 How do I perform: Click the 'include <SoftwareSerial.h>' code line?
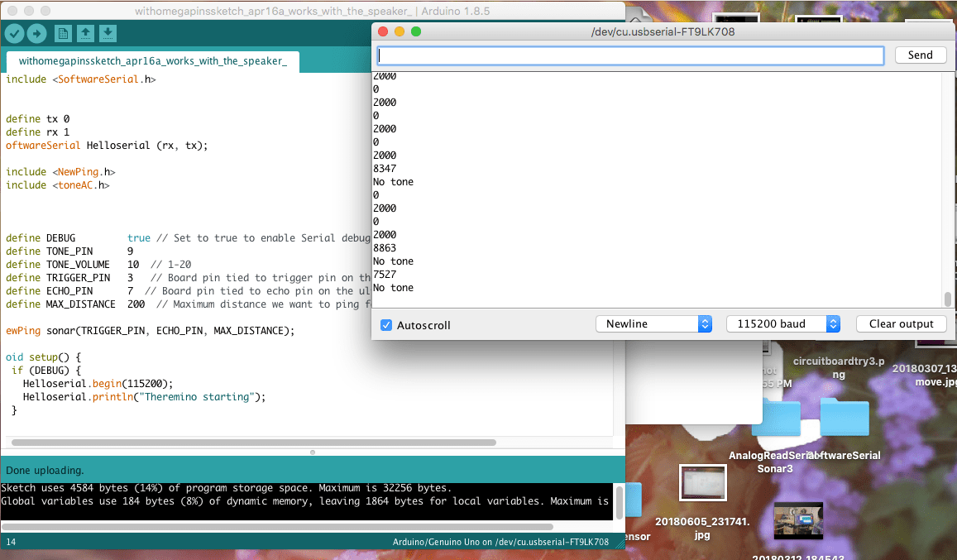point(80,79)
